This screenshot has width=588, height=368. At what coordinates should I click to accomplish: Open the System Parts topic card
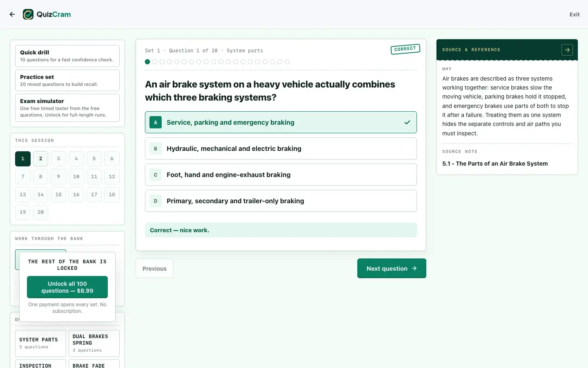[x=40, y=343]
